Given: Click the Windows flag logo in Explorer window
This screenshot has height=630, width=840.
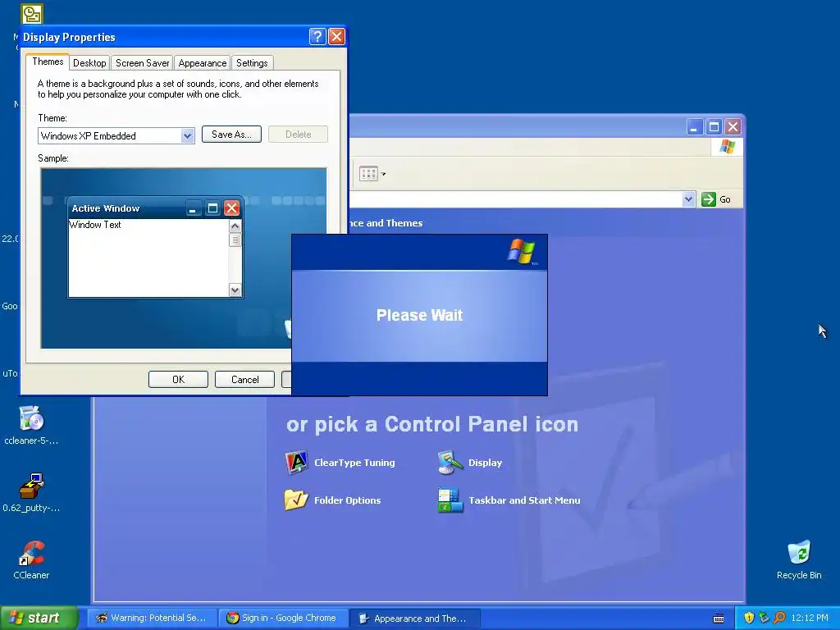Looking at the screenshot, I should tap(727, 146).
